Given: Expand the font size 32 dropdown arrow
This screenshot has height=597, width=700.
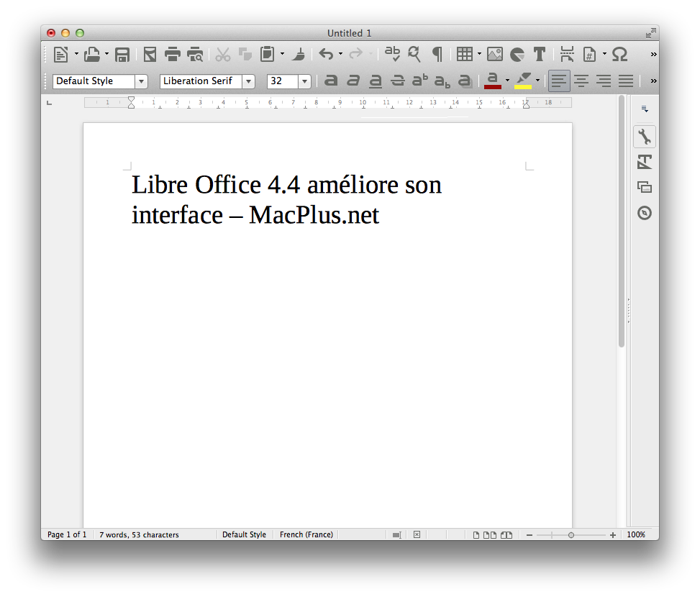Looking at the screenshot, I should pos(304,81).
